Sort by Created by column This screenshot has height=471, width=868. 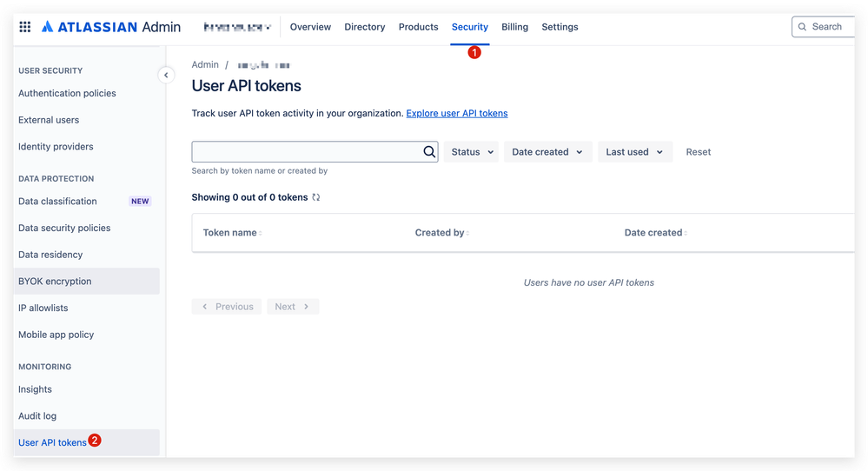coord(442,232)
